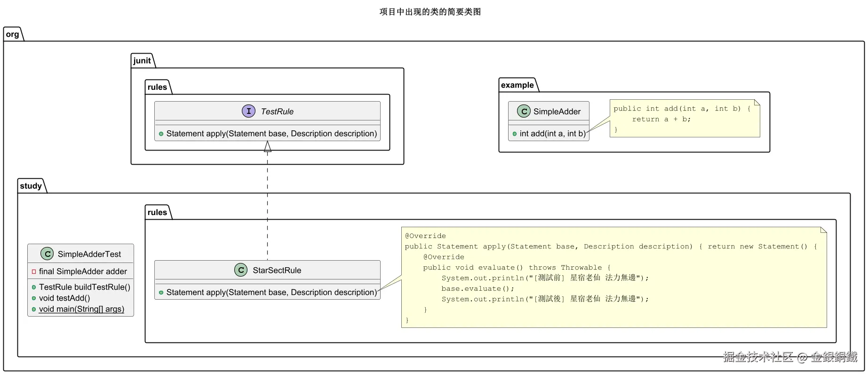Click the green dot before buildTestRule()
The width and height of the screenshot is (868, 374).
click(34, 287)
